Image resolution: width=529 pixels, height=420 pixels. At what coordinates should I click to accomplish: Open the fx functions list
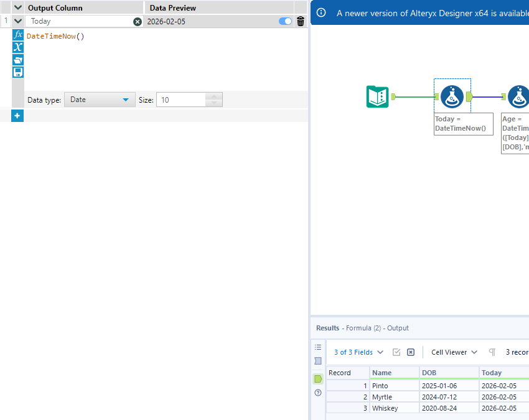[x=18, y=35]
